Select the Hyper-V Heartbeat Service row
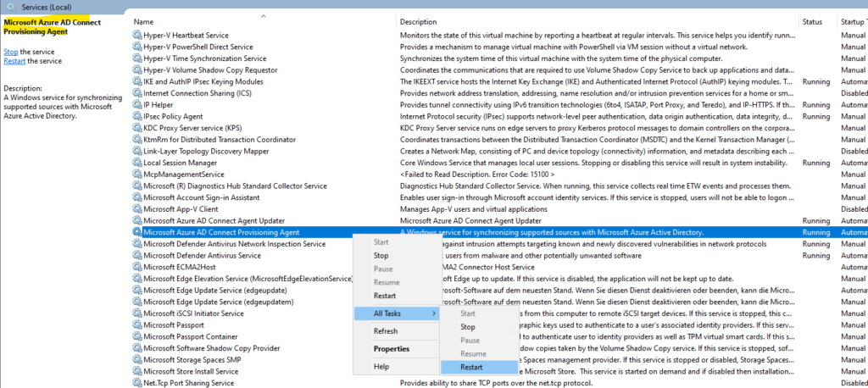This screenshot has height=388, width=868. click(499, 35)
